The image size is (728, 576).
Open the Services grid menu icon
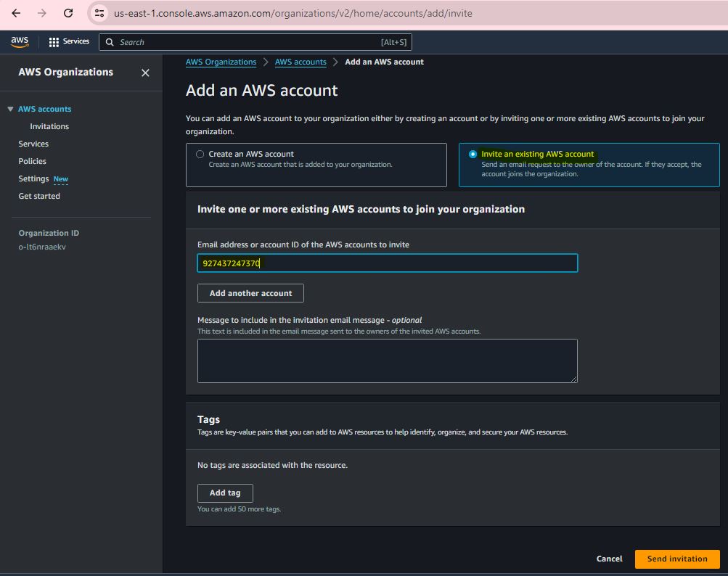point(54,42)
